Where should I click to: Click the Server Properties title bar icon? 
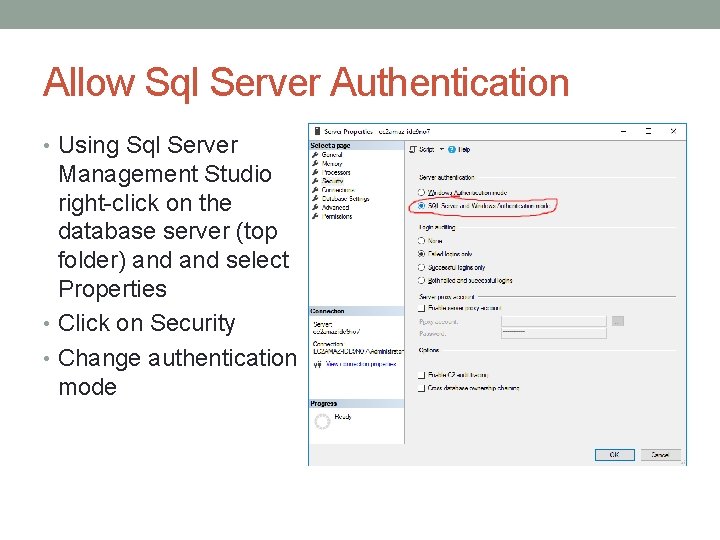click(x=317, y=131)
